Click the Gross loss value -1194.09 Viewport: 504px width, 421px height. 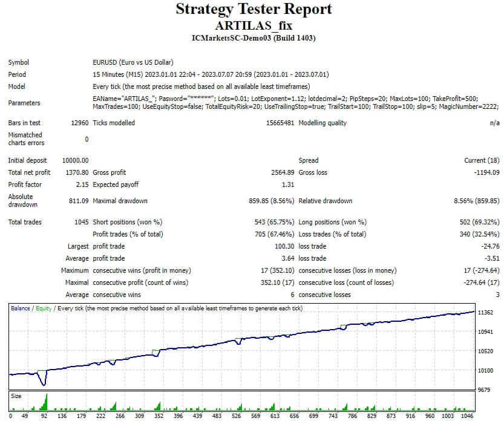(x=483, y=172)
